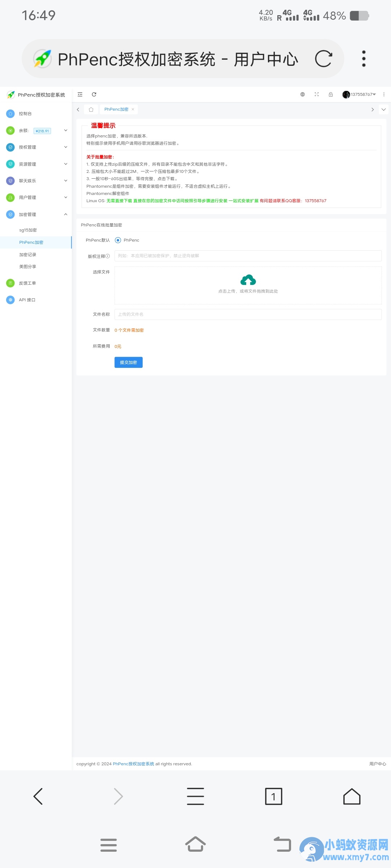The width and height of the screenshot is (391, 868).
Task: Click the 温馨提示 heading
Action: coord(103,125)
